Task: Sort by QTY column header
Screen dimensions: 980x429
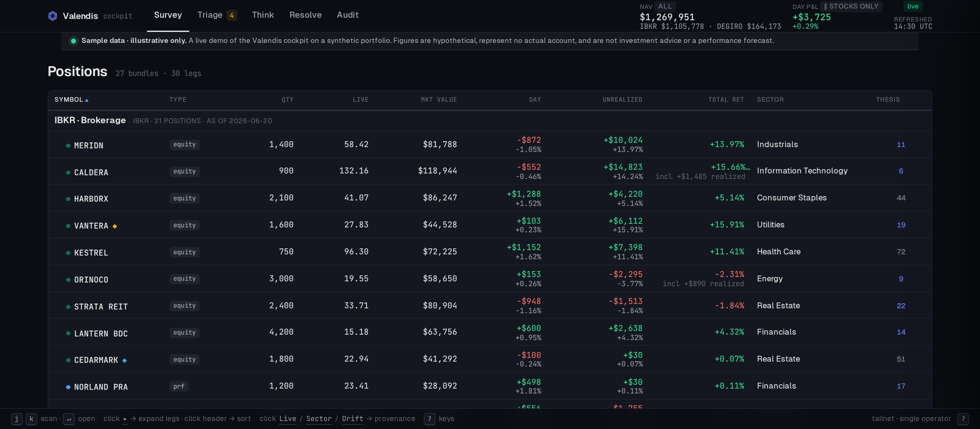Action: 287,99
